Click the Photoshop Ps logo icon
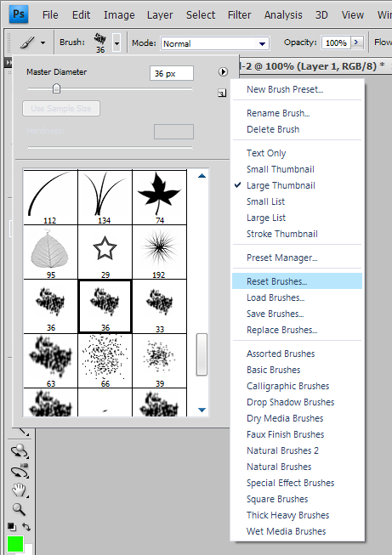Image resolution: width=392 pixels, height=555 pixels. pyautogui.click(x=19, y=14)
